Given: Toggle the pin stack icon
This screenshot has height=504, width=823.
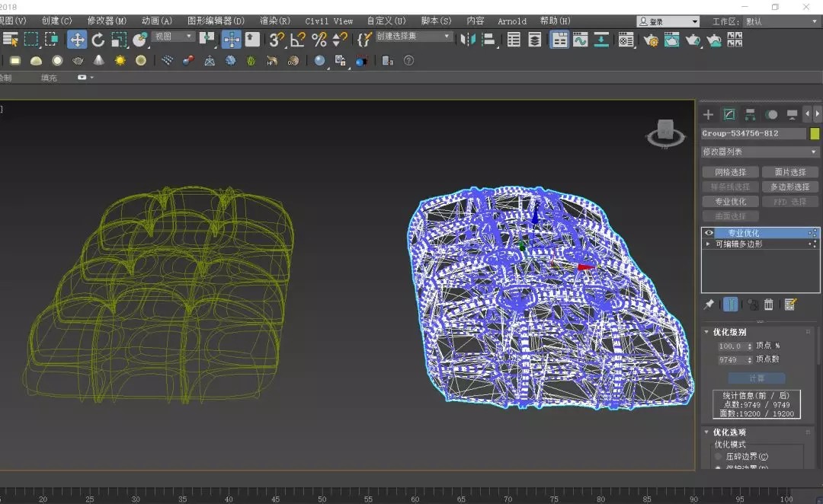Looking at the screenshot, I should [x=709, y=305].
